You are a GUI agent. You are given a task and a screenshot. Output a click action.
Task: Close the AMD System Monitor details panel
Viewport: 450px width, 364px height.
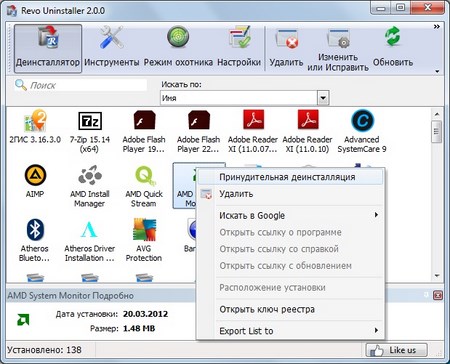438,295
